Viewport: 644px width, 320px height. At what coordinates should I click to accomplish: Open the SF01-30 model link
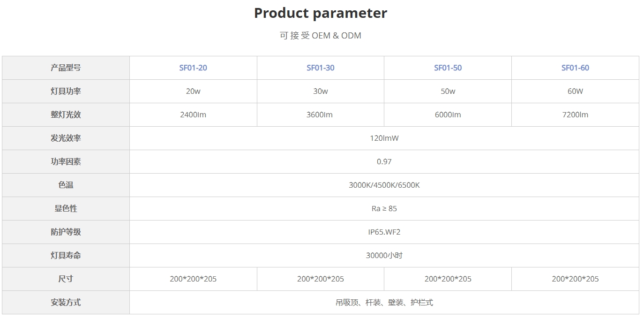click(321, 68)
